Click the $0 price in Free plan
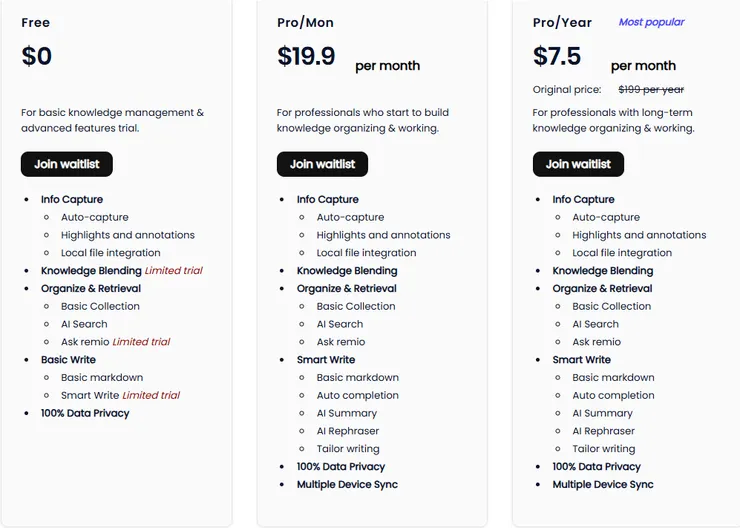The image size is (740, 528). pos(37,56)
